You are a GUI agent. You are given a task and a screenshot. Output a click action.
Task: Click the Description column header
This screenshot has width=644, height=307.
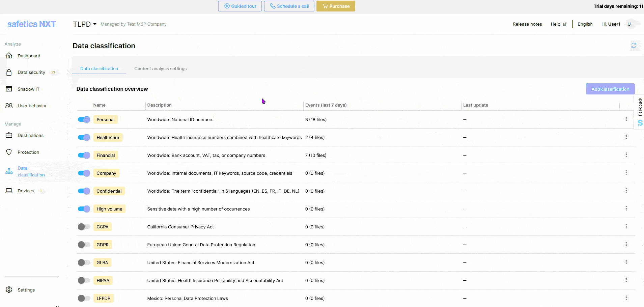(159, 105)
